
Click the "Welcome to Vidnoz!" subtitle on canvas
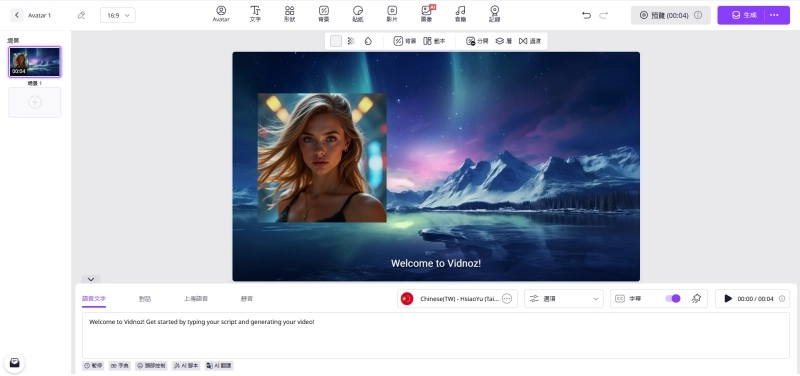coord(436,263)
